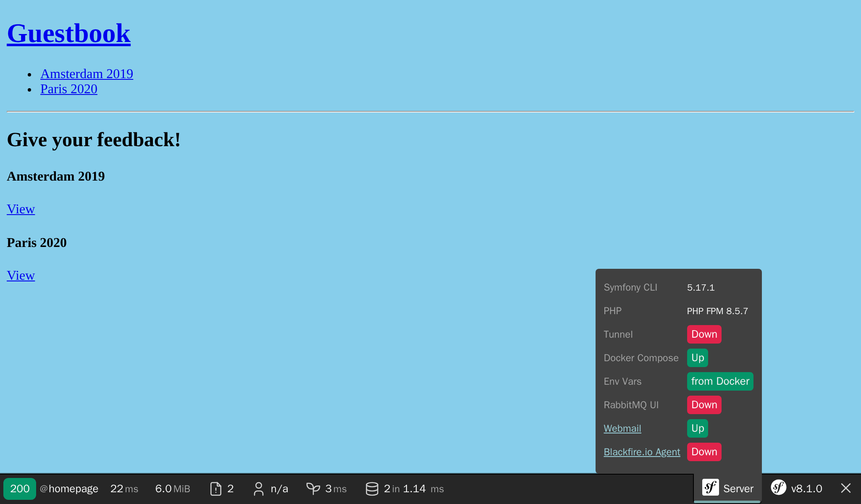Click the 'Give your feedback!' heading
The image size is (861, 504).
coord(94,140)
